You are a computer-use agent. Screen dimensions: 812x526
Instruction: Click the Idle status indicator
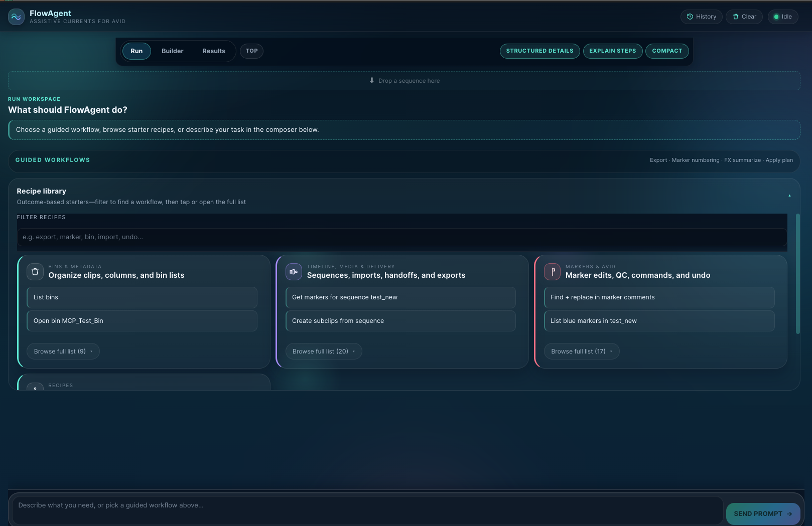tap(783, 17)
